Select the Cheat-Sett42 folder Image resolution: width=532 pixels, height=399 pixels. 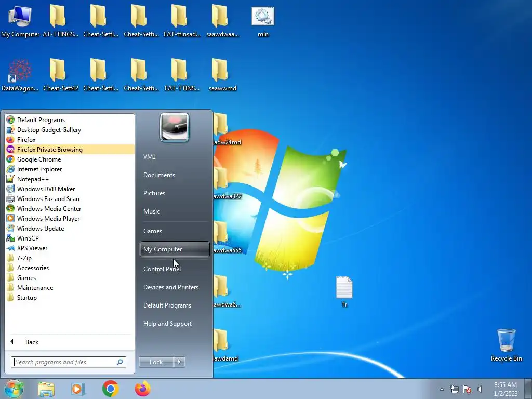[x=60, y=75]
